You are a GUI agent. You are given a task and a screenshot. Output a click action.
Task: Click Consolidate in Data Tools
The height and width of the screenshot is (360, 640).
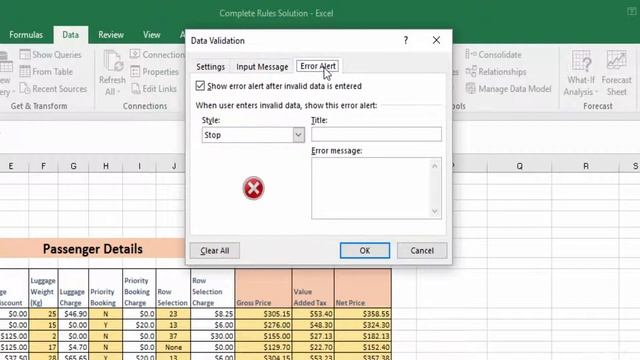coord(494,54)
